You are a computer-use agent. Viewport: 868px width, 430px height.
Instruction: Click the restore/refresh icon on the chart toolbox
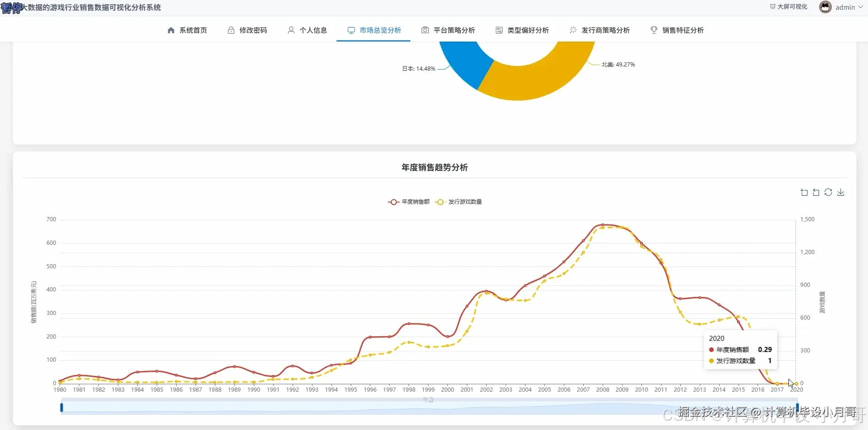[829, 193]
